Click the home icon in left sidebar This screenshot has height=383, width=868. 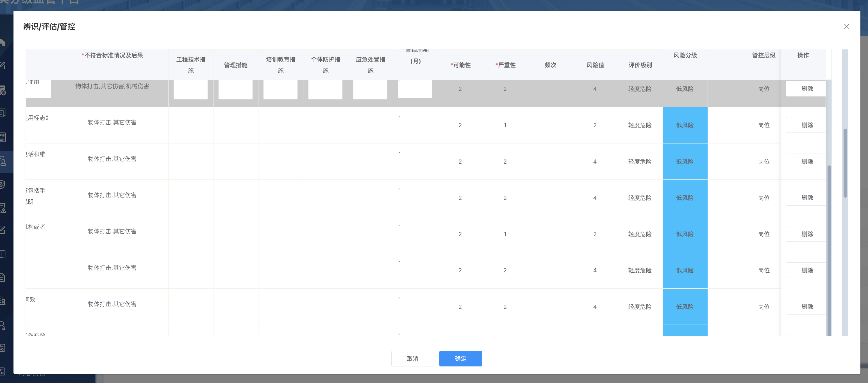3,42
